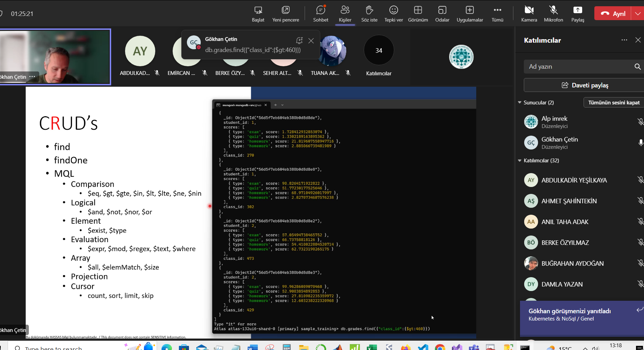This screenshot has width=644, height=350.
Task: Open Yeni pencere pop-out
Action: pos(286,14)
